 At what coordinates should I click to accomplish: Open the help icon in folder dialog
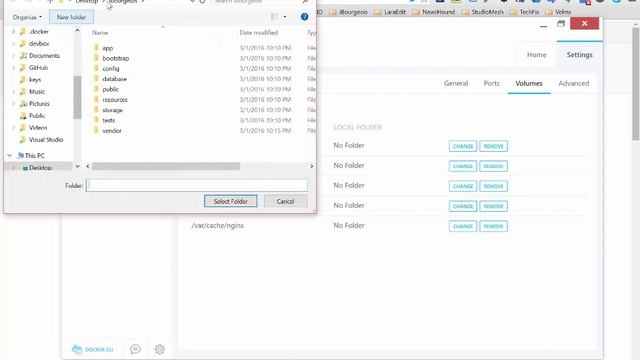[x=304, y=17]
